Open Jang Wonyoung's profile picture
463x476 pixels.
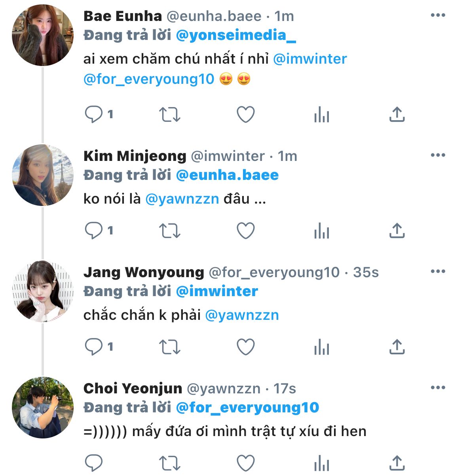pos(43,291)
